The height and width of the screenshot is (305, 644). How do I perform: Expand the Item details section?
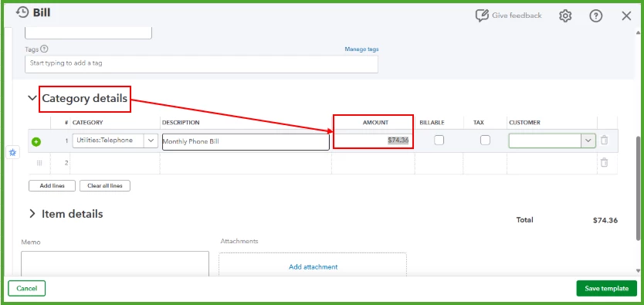(x=32, y=214)
